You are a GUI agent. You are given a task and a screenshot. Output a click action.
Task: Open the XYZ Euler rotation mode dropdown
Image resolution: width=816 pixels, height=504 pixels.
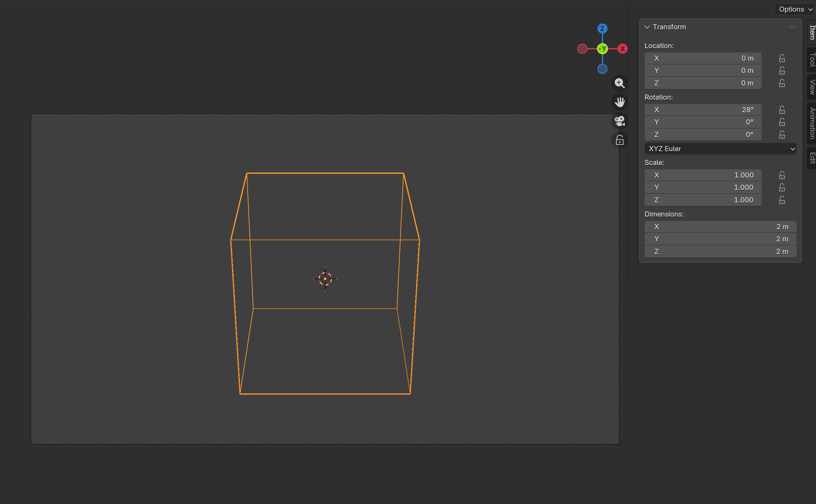(720, 149)
